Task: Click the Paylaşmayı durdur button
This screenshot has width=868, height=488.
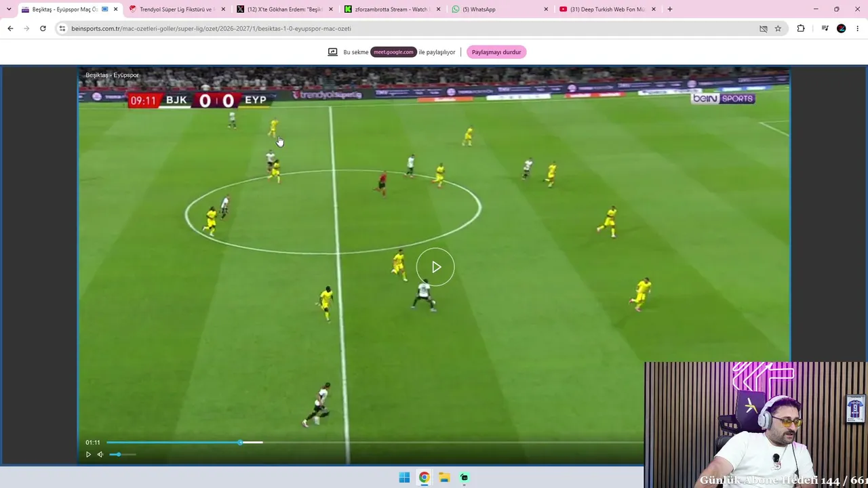Action: (x=496, y=52)
